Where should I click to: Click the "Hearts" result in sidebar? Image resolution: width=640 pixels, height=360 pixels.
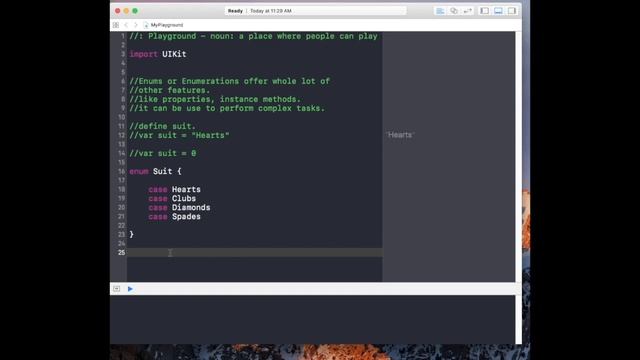tap(400, 135)
